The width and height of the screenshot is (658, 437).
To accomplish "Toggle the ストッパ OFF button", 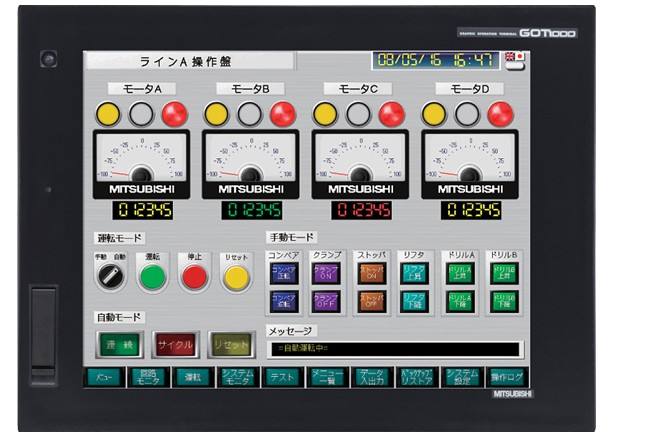I will point(370,301).
